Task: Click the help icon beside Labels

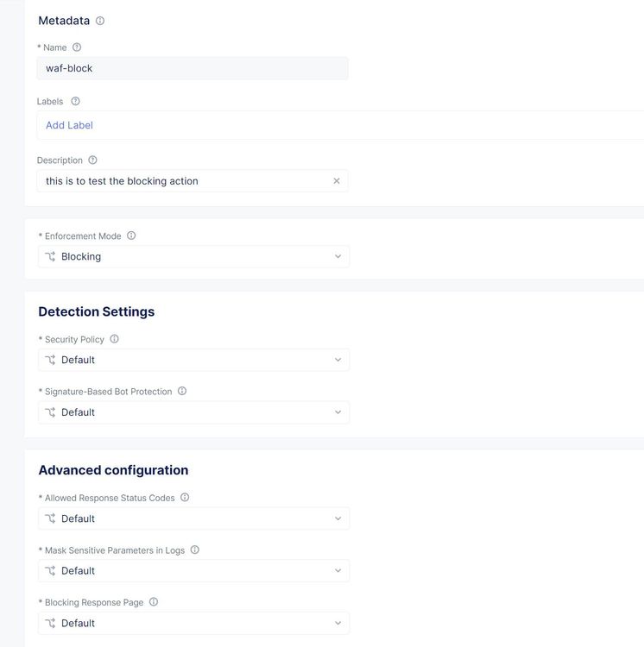Action: click(75, 101)
